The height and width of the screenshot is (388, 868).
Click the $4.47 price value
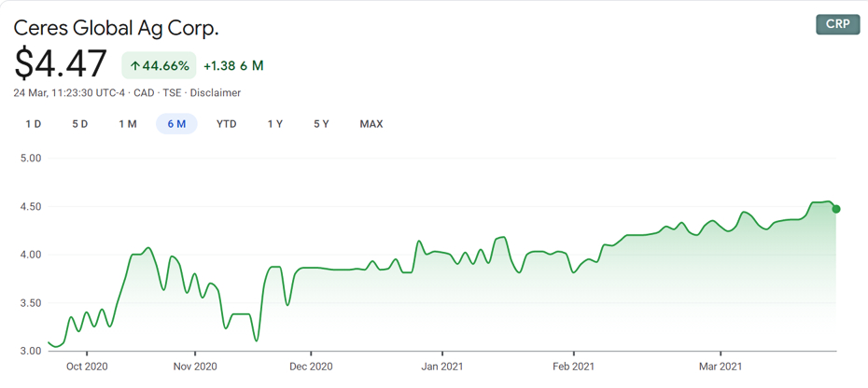point(60,63)
